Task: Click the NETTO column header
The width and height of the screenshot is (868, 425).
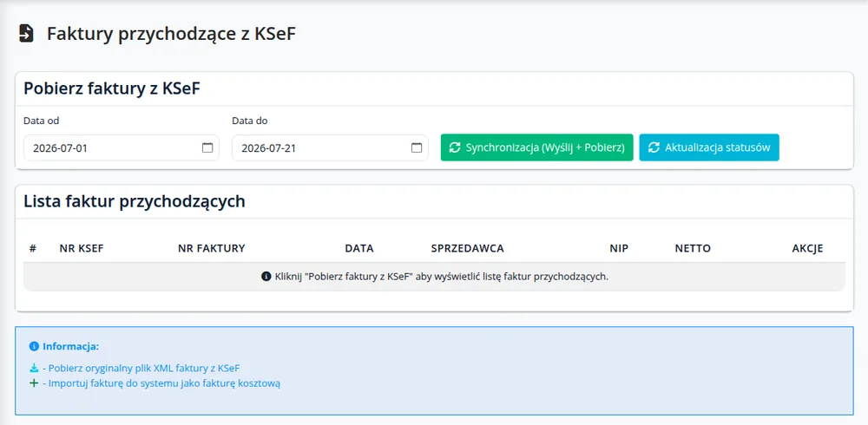Action: [693, 248]
